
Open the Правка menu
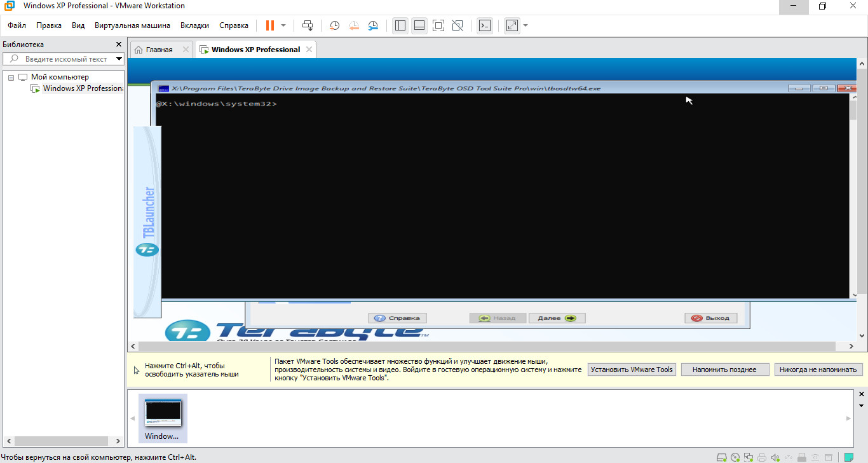click(49, 25)
